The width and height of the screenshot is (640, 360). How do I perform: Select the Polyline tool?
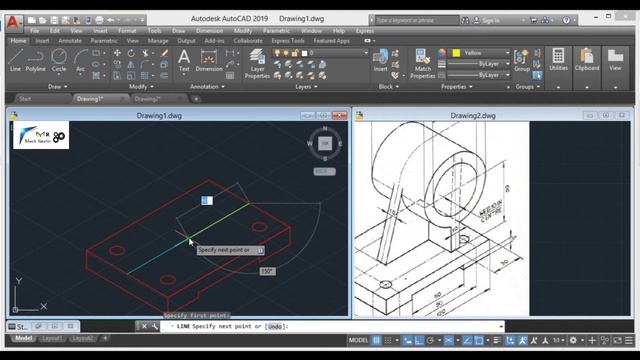tap(36, 60)
